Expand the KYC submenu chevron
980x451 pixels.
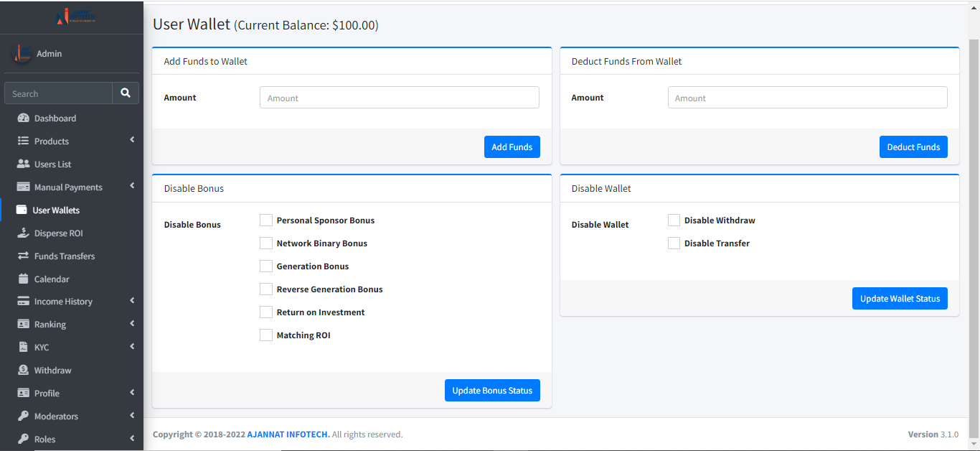132,347
